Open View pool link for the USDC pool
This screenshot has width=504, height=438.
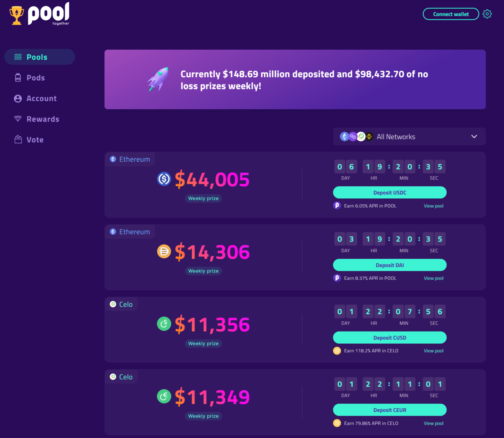[434, 206]
